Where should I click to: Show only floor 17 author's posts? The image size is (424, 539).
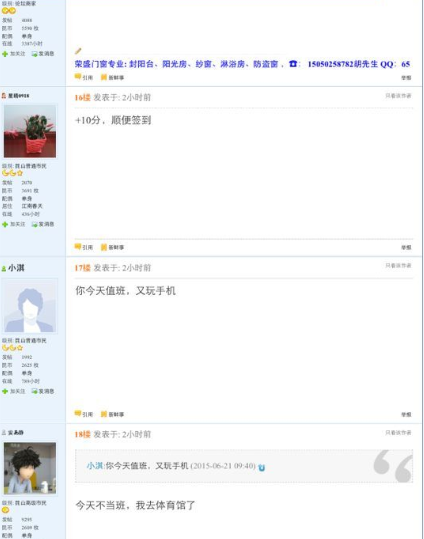coord(398,265)
